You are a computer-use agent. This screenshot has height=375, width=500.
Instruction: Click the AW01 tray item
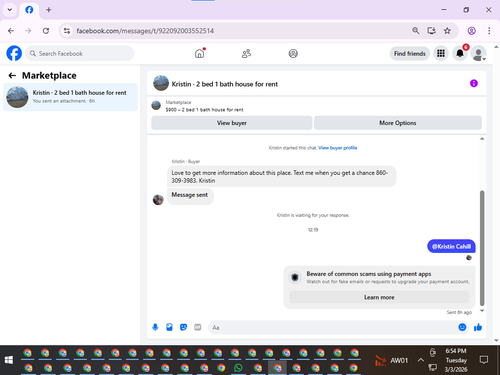tap(391, 360)
